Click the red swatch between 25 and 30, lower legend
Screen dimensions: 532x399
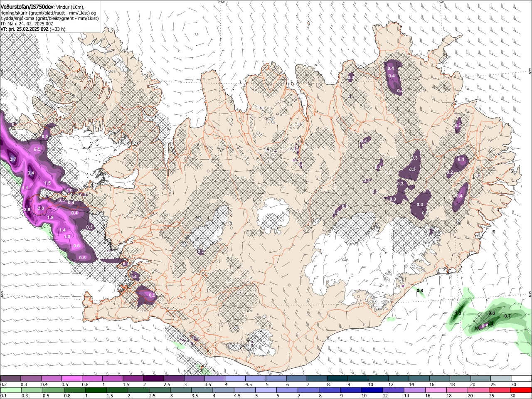click(x=499, y=390)
